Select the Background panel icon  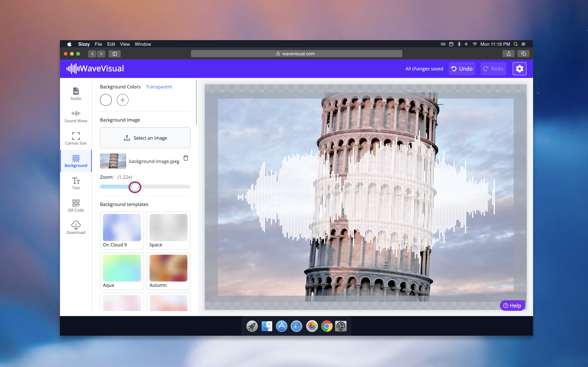tap(76, 161)
